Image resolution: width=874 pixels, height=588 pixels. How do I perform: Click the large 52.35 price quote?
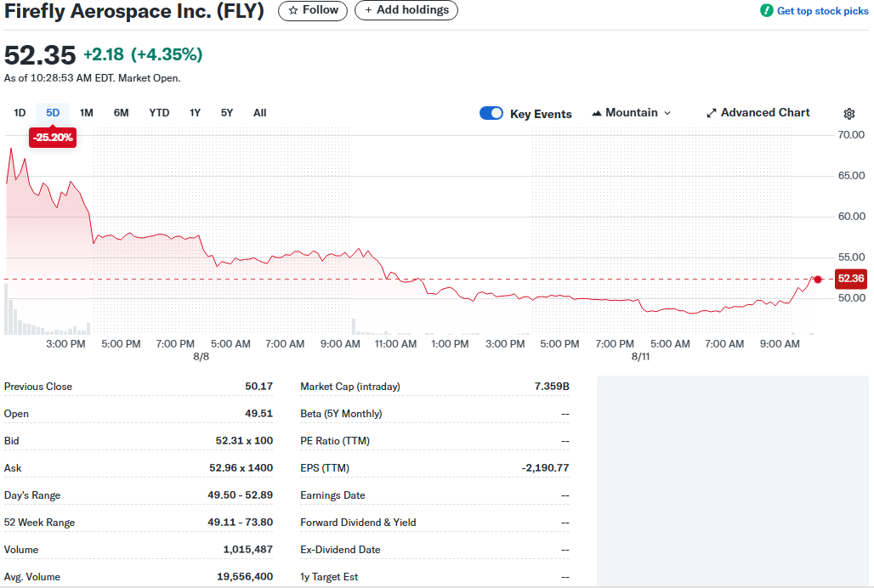point(40,55)
